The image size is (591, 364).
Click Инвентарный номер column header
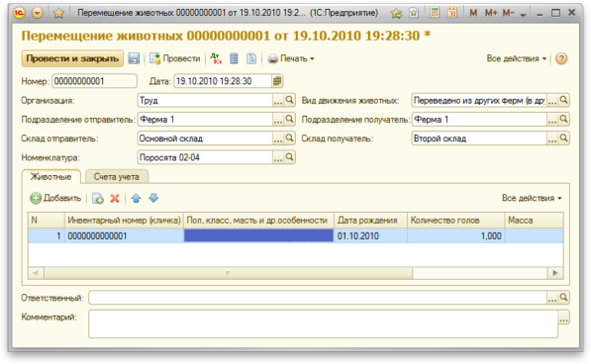124,221
